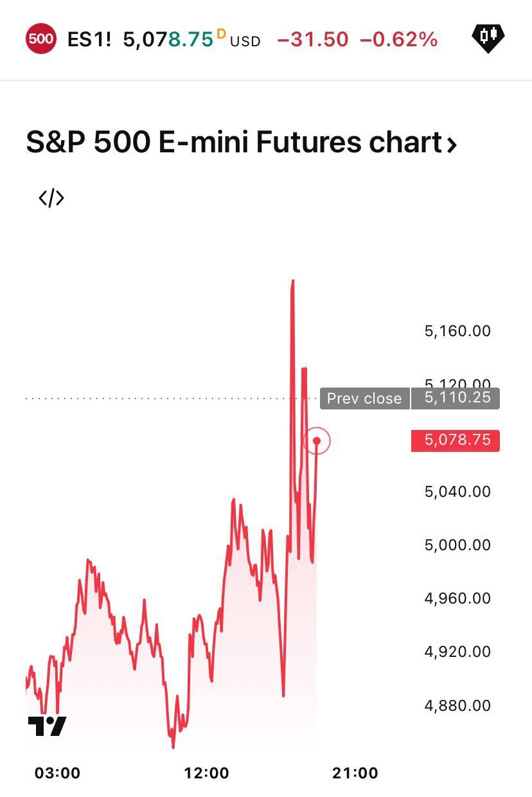Viewport: 532px width, 797px height.
Task: Open the embed code icon
Action: (x=51, y=198)
